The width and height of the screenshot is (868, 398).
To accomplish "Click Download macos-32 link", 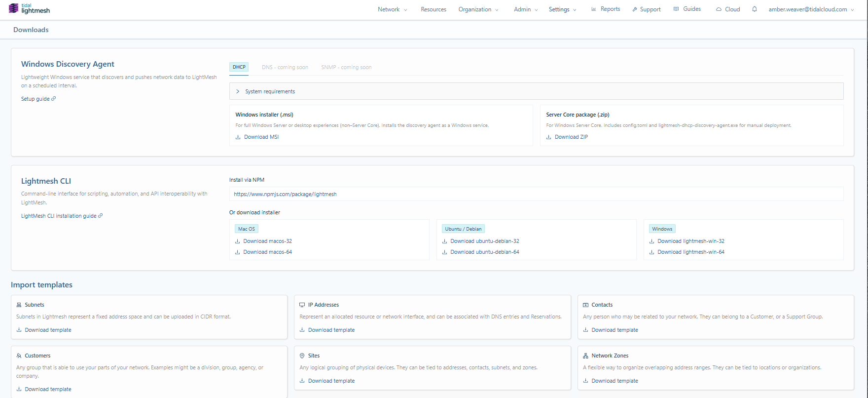I will click(267, 241).
